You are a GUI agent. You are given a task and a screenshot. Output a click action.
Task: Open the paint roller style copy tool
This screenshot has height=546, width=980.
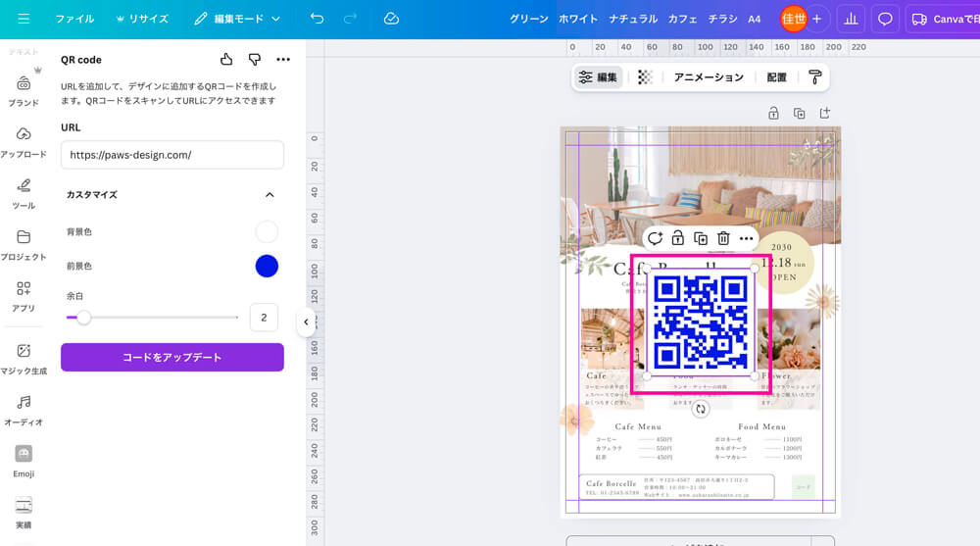[x=814, y=77]
